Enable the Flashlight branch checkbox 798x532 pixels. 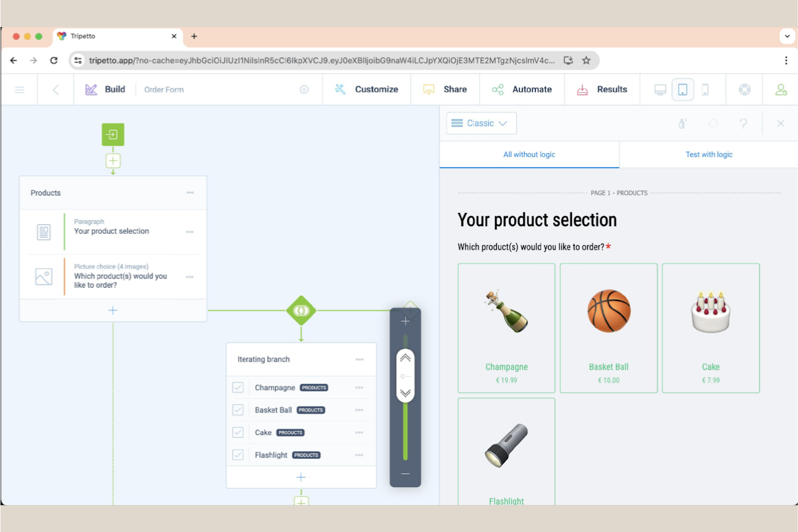(x=238, y=454)
